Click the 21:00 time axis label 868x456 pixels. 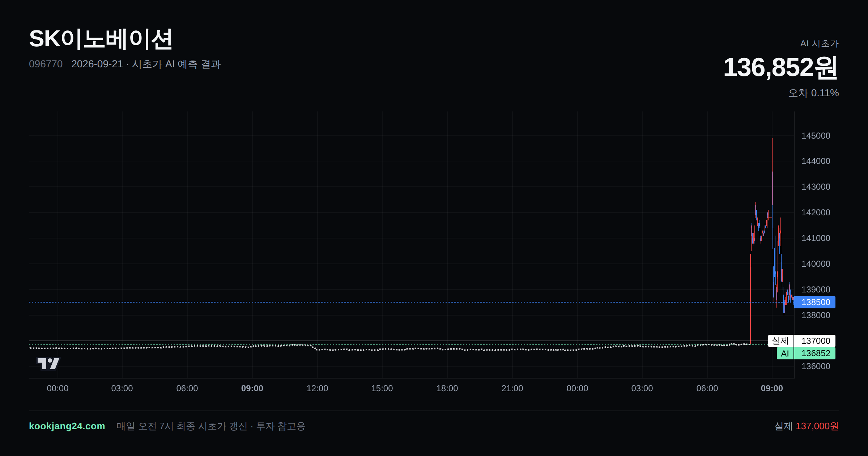coord(512,388)
